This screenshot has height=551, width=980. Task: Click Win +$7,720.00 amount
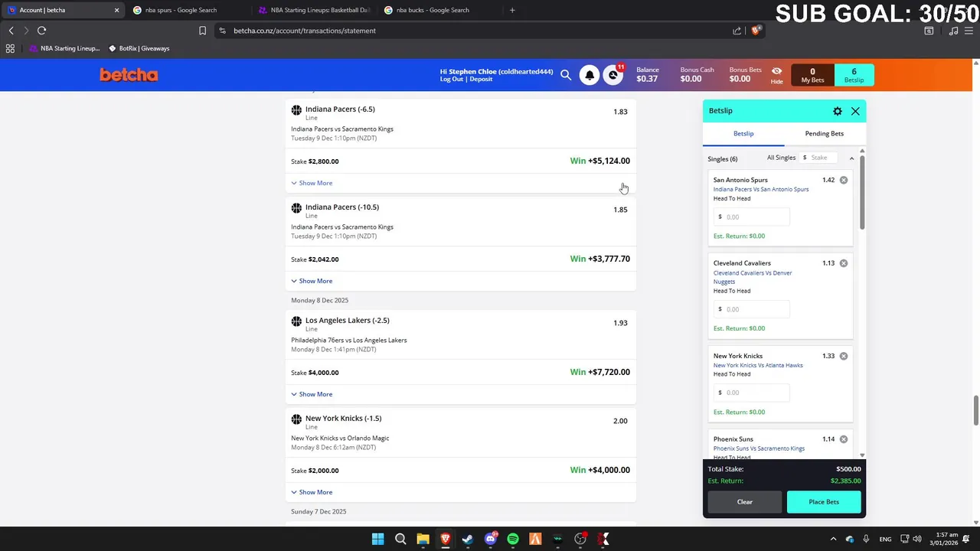(x=600, y=372)
